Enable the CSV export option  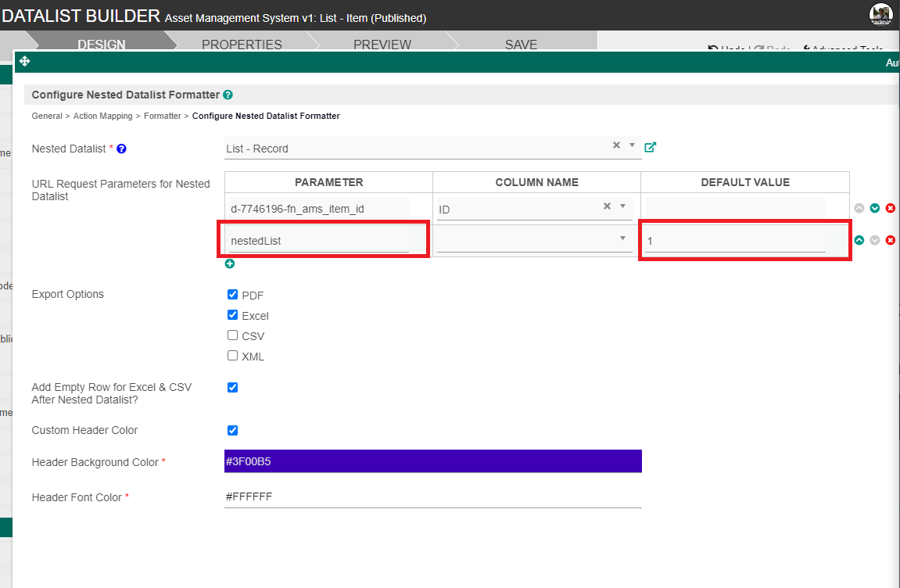click(x=232, y=335)
